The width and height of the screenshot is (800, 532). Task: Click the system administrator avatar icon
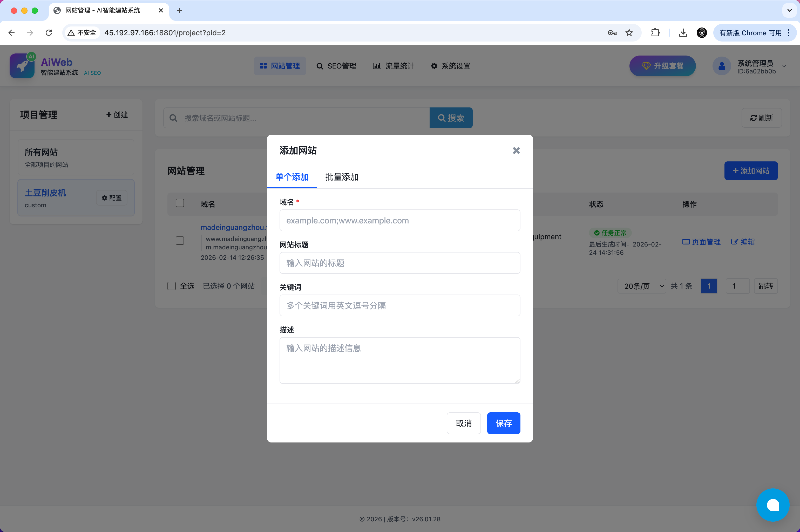722,66
